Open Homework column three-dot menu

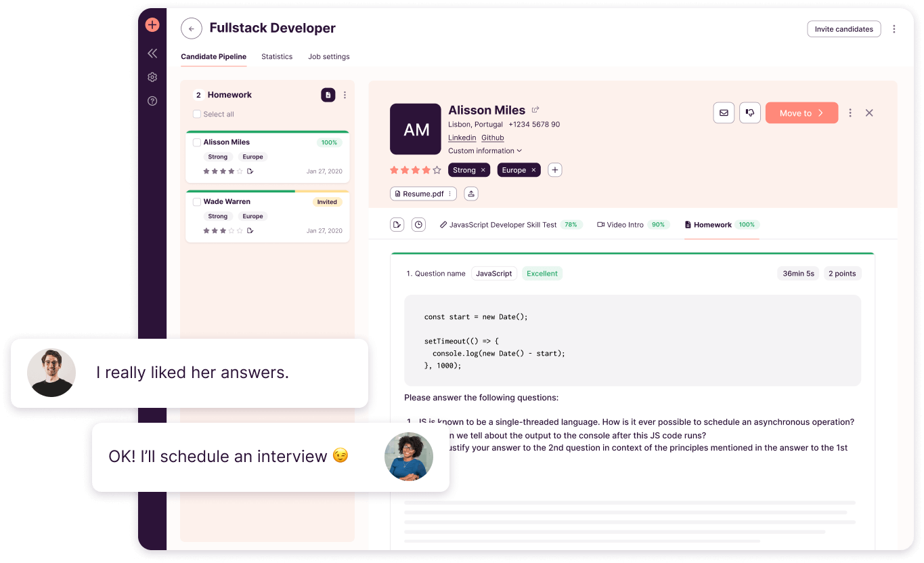click(x=345, y=95)
